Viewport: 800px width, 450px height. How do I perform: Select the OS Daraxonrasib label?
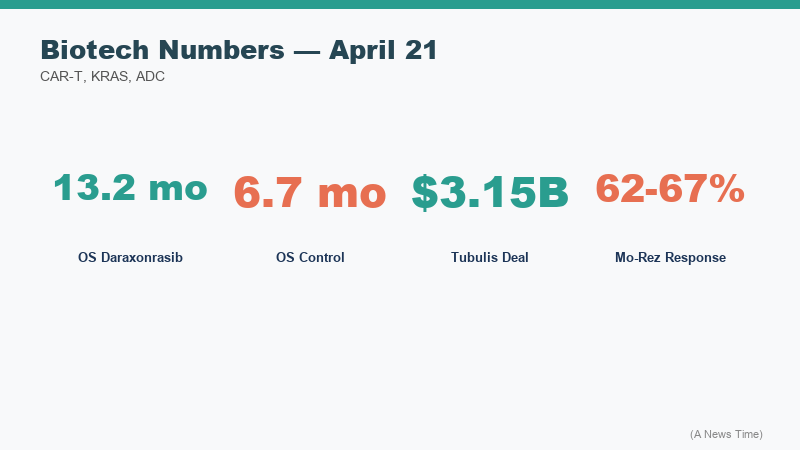pyautogui.click(x=130, y=258)
